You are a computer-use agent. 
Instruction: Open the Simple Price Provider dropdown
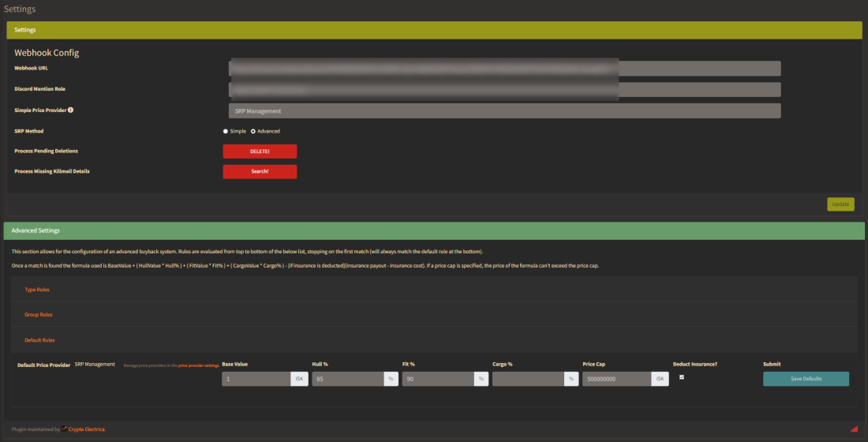(504, 111)
